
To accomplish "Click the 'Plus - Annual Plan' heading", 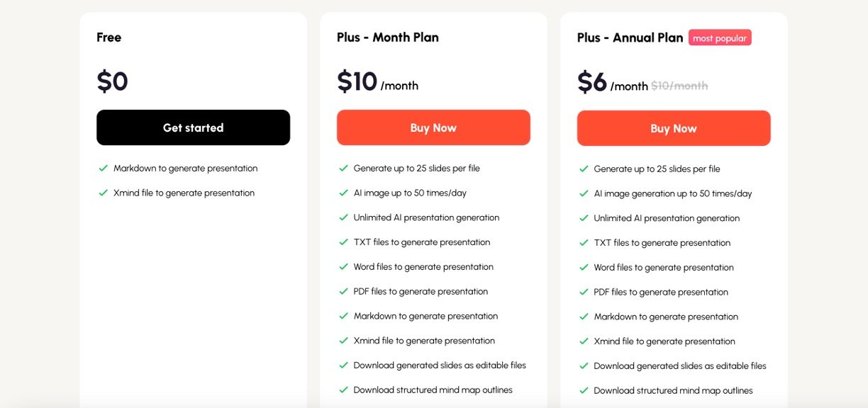I will click(x=630, y=38).
